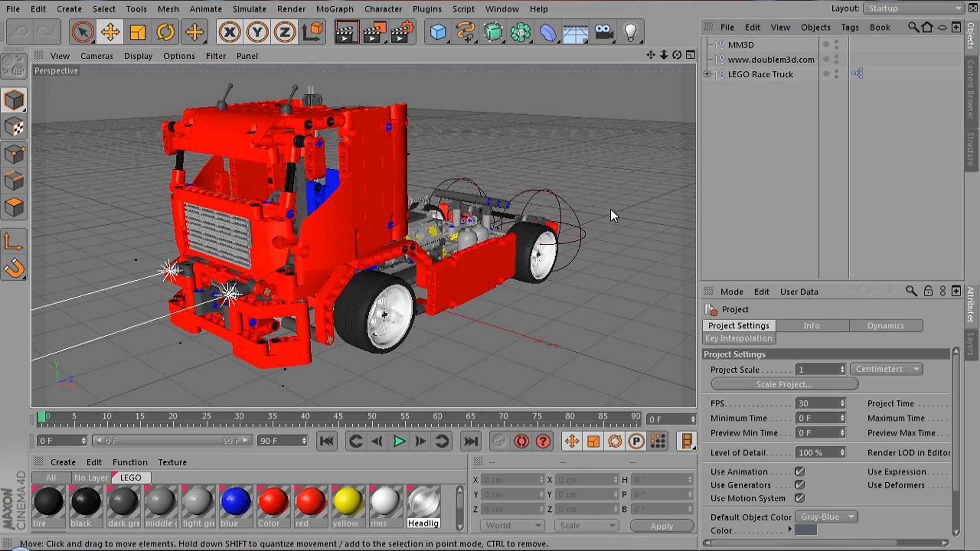Switch to the Key Interpolation tab
Screen dimensions: 980x551
(739, 338)
